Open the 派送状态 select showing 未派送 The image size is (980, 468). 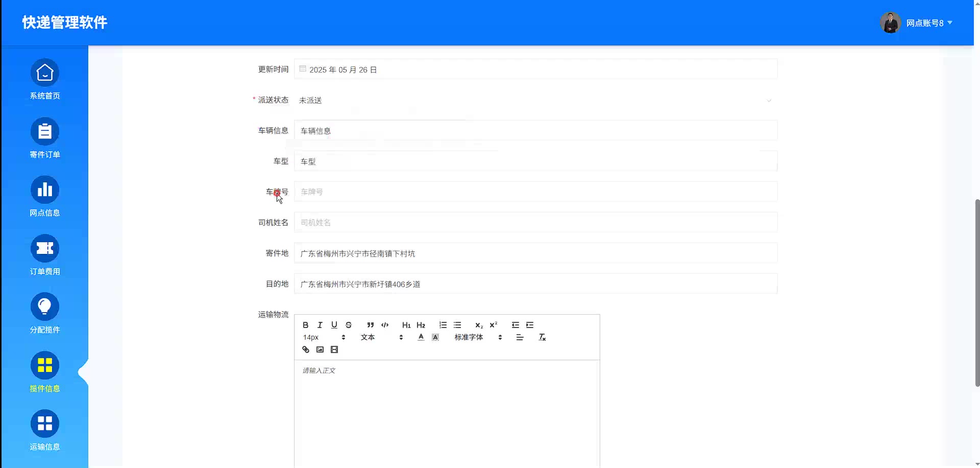click(535, 100)
